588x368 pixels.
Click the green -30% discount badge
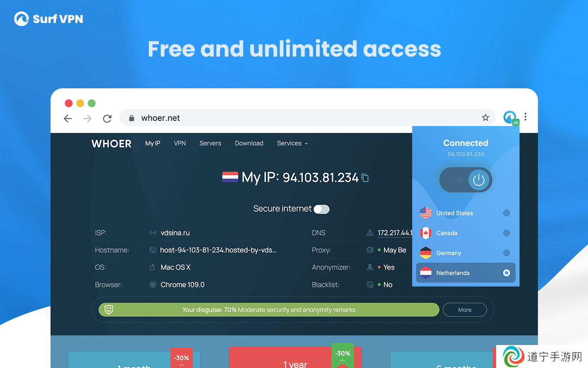[343, 355]
